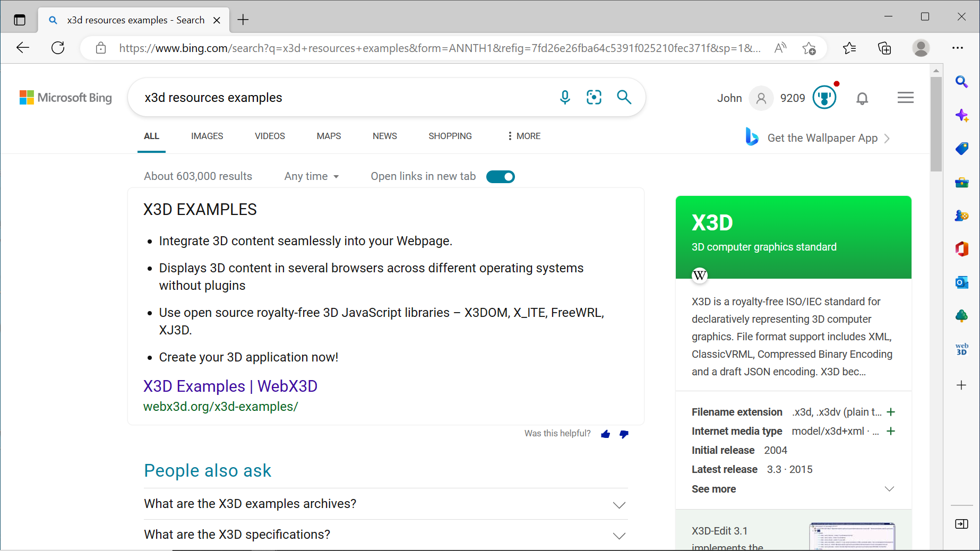This screenshot has height=551, width=980.
Task: Open the tab actions menu icon
Action: (x=20, y=20)
